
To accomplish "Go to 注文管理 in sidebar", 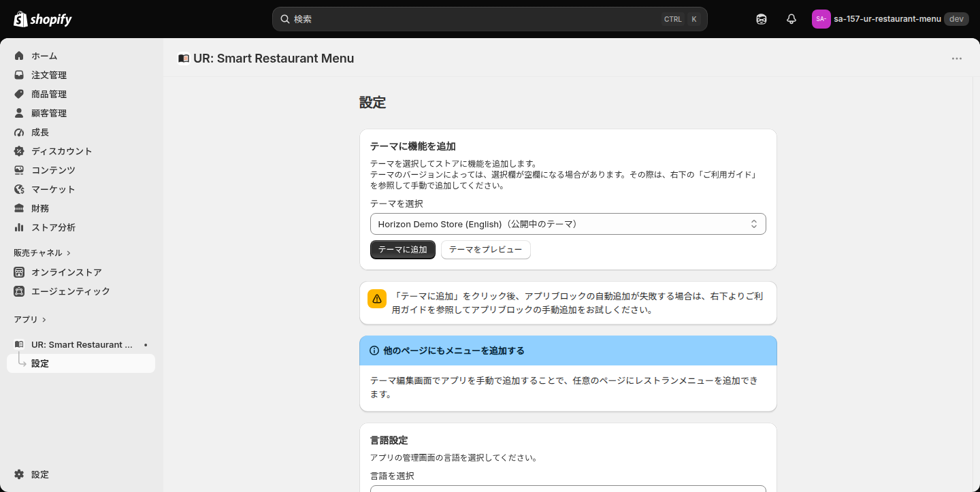I will point(81,75).
